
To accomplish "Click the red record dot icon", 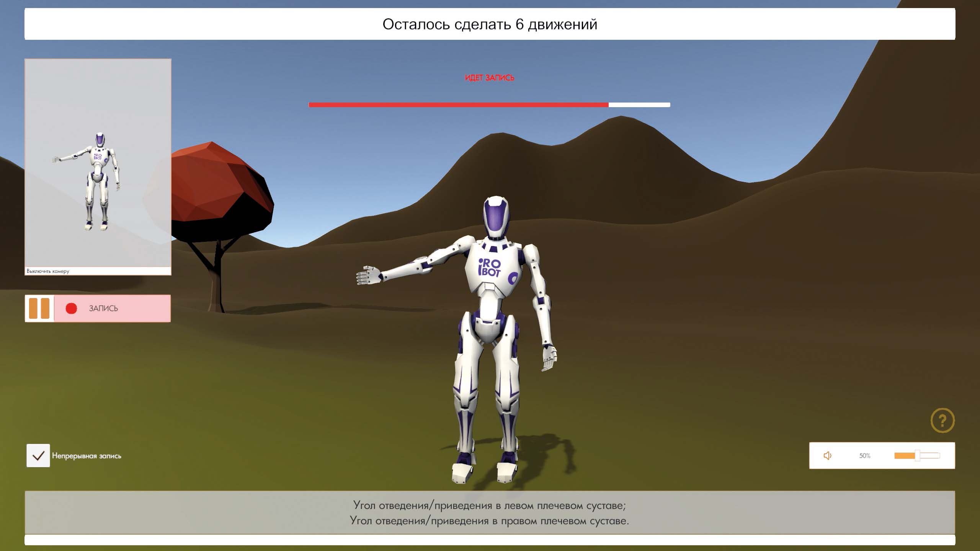I will point(72,308).
